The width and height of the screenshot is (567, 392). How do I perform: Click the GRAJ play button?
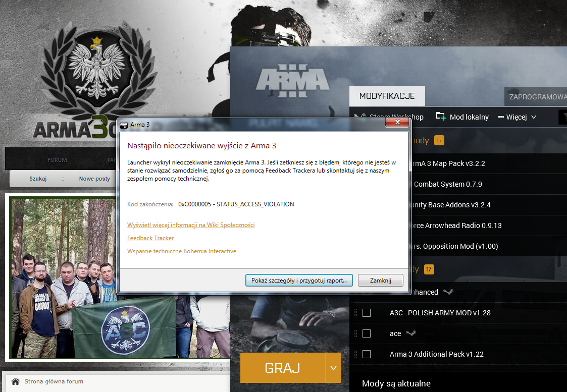pos(282,368)
